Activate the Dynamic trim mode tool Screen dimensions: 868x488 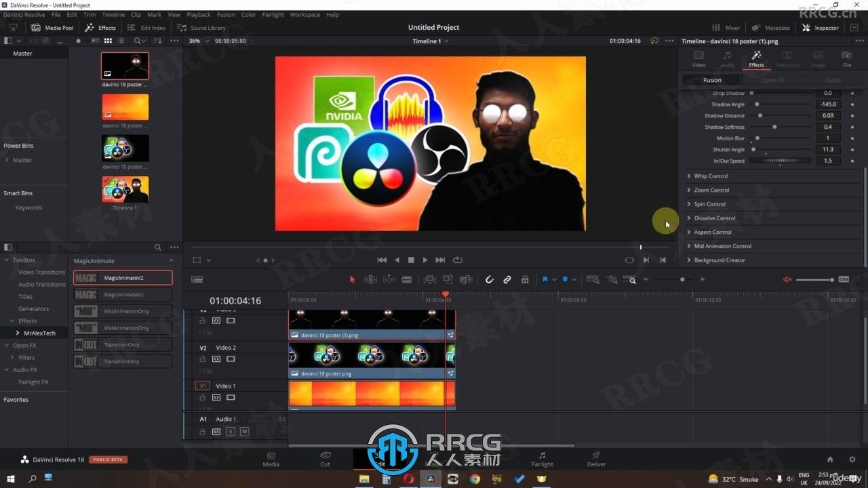tap(389, 279)
